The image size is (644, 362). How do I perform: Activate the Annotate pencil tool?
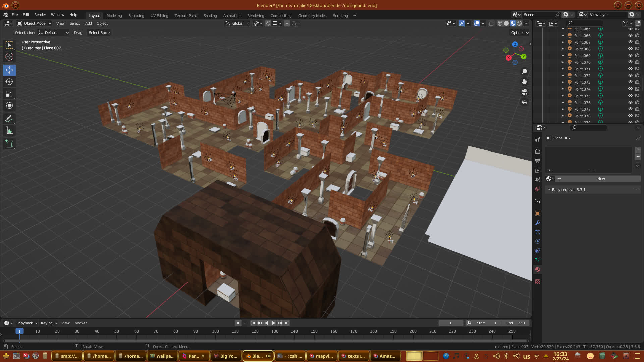point(9,119)
